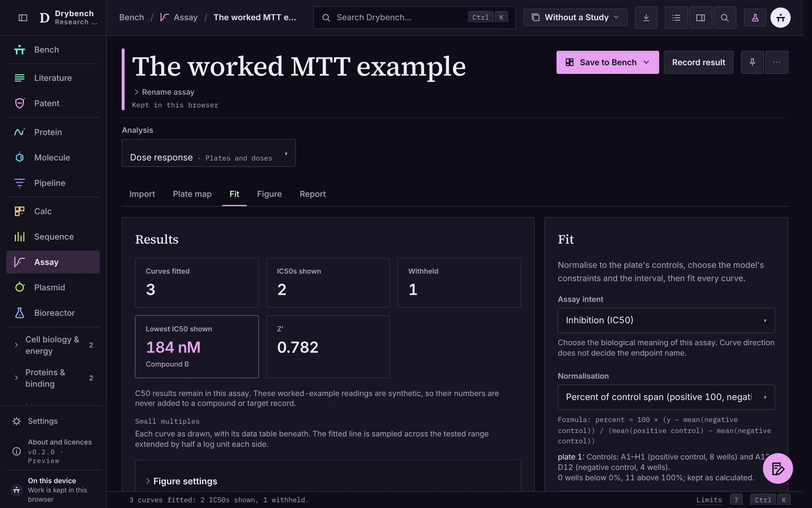The image size is (812, 508).
Task: Toggle the side panel icon in top bar
Action: tap(700, 18)
